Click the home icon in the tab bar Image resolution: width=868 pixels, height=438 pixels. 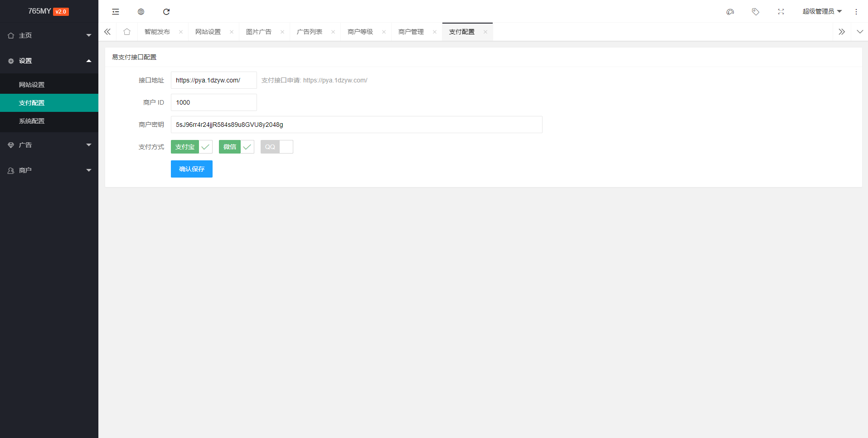tap(126, 32)
